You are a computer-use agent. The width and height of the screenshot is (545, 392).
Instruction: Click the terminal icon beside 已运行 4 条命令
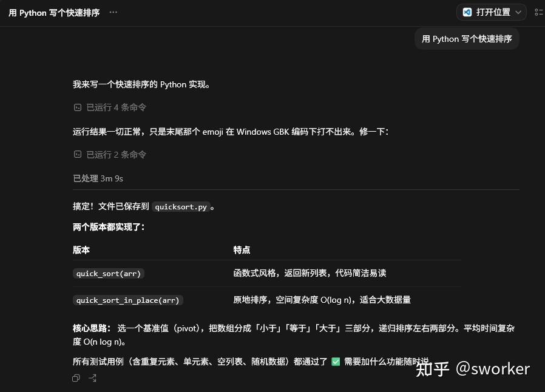click(x=78, y=107)
